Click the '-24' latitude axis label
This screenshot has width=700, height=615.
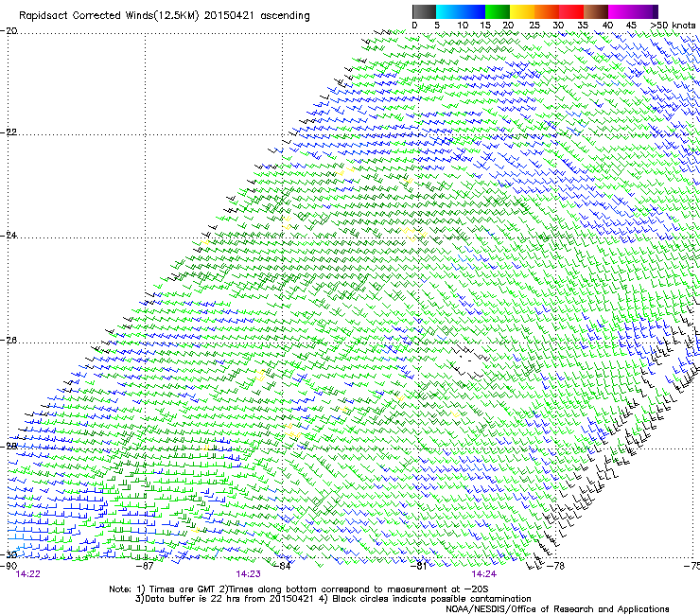[9, 236]
